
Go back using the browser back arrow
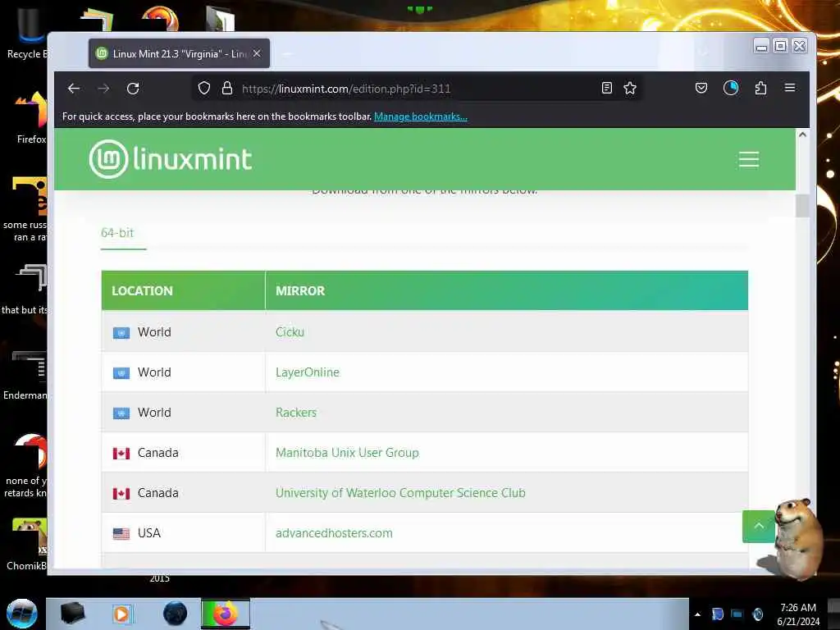pos(74,89)
